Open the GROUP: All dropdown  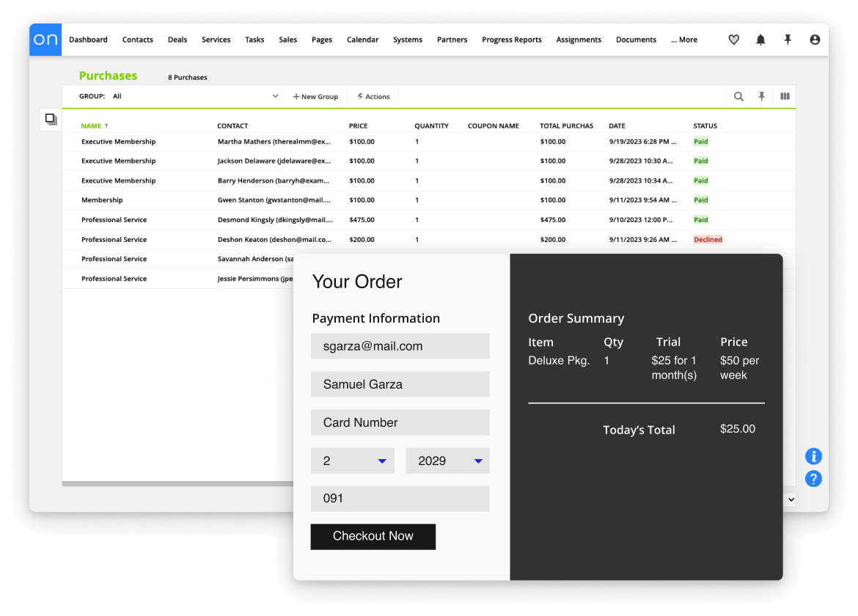pyautogui.click(x=176, y=96)
